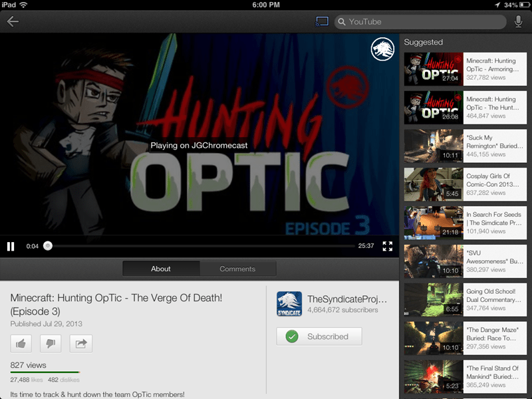
Task: Click the 482 dislikes count
Action: [x=64, y=380]
